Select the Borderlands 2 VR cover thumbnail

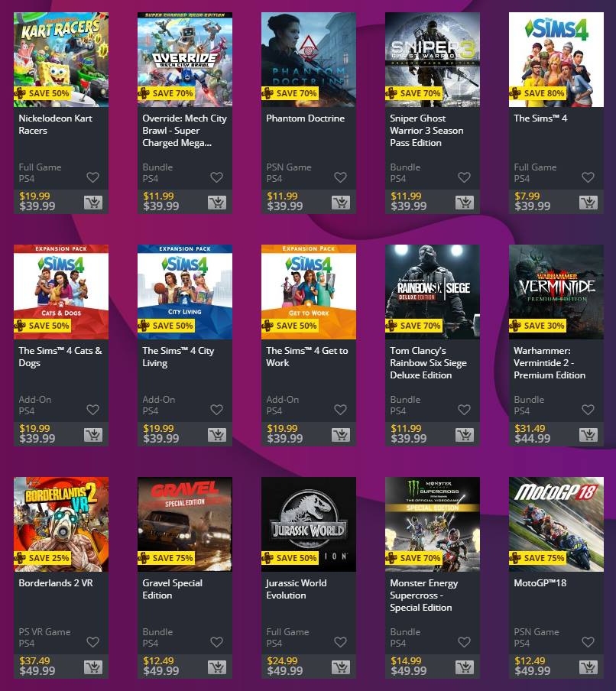point(61,524)
